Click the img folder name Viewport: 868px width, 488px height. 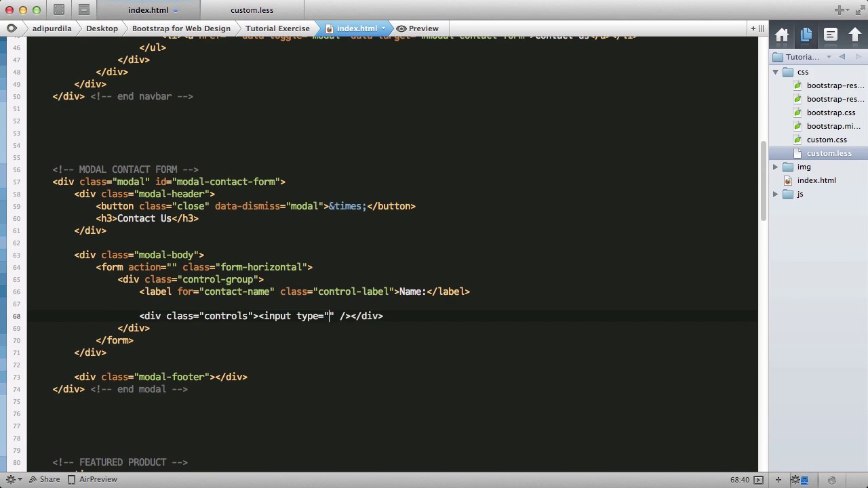[804, 167]
